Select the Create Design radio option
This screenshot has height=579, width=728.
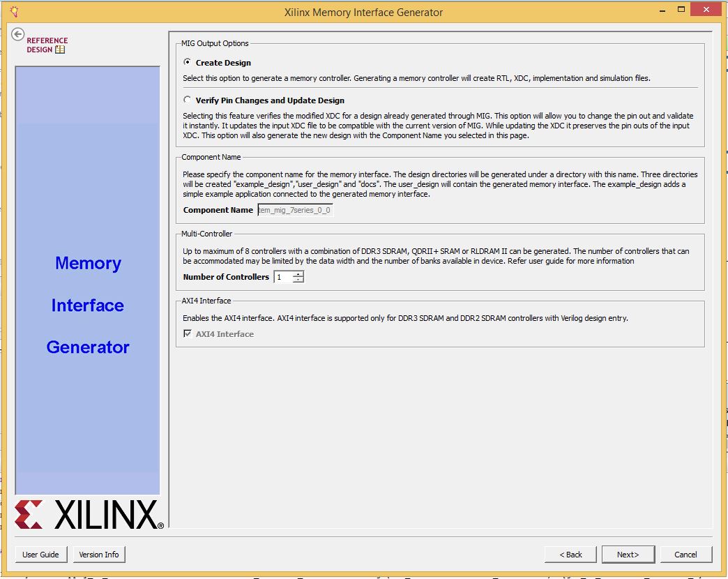[187, 62]
